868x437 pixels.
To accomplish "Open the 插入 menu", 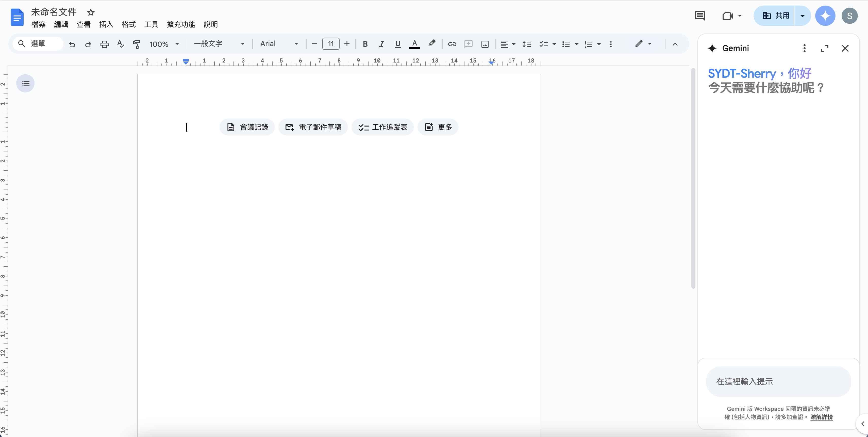I will tap(106, 25).
